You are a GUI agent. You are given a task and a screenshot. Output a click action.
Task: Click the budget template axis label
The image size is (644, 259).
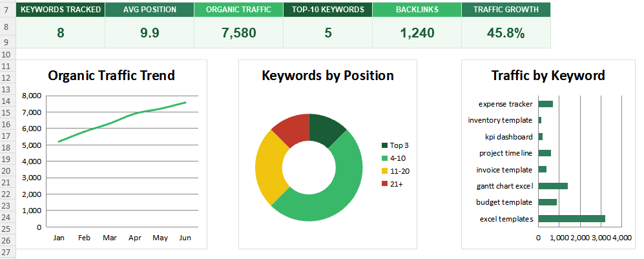[504, 202]
